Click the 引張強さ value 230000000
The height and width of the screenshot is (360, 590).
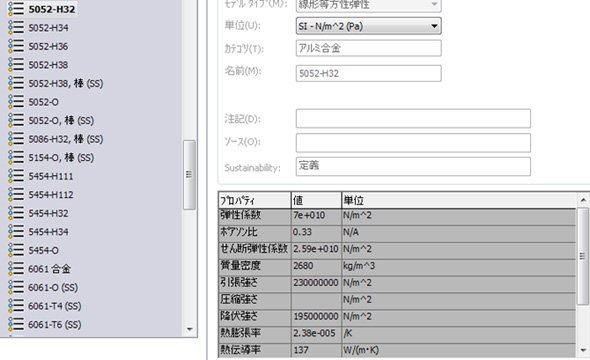coord(316,283)
